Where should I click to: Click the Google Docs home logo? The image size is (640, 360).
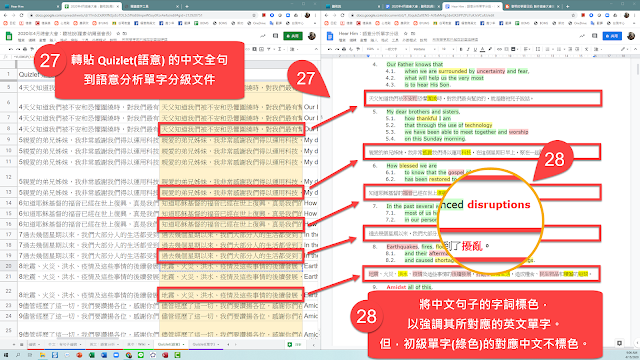click(x=330, y=36)
